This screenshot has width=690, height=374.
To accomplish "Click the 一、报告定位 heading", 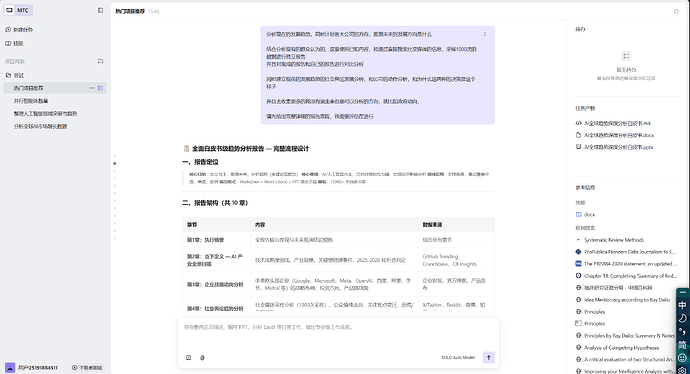I will tap(201, 162).
